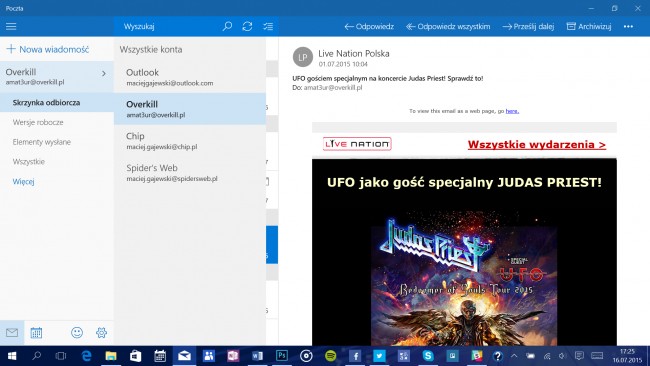Open volume control in system tray
Image resolution: width=650 pixels, height=366 pixels.
point(562,356)
